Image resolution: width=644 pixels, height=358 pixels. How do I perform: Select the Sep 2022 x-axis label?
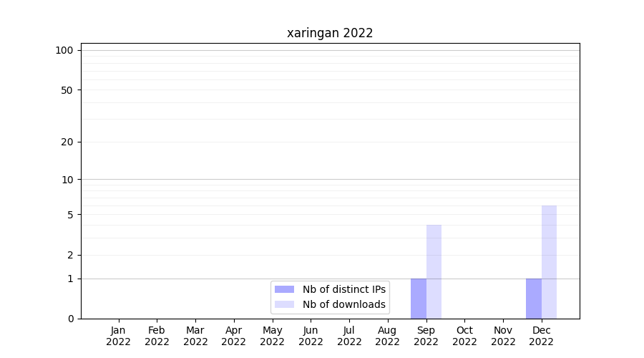click(426, 336)
